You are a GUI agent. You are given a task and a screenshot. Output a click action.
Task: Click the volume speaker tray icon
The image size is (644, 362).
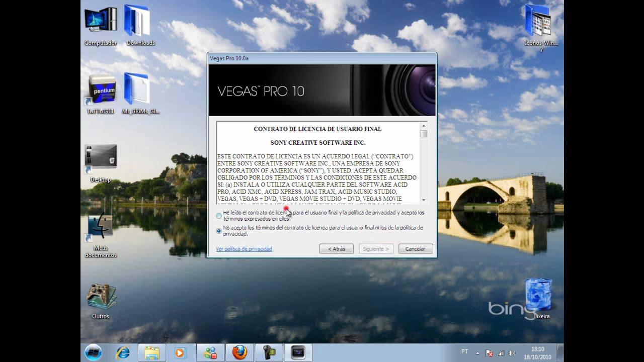[x=512, y=353]
